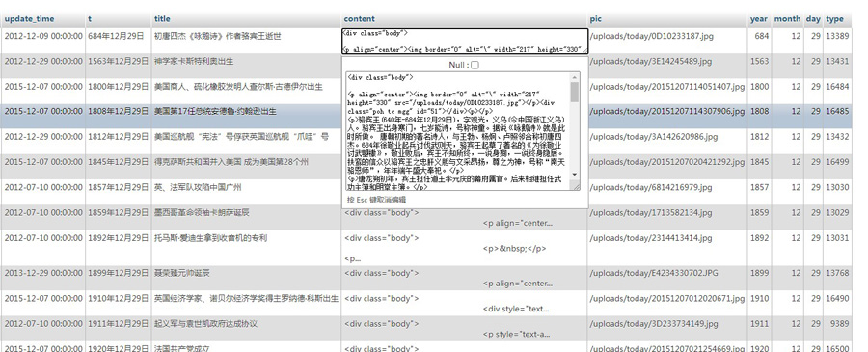Click content cell of the 1859 row
The image size is (868, 352).
464,218
